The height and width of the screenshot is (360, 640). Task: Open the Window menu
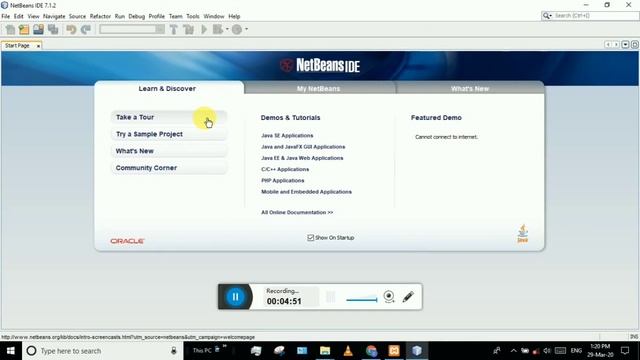point(214,16)
